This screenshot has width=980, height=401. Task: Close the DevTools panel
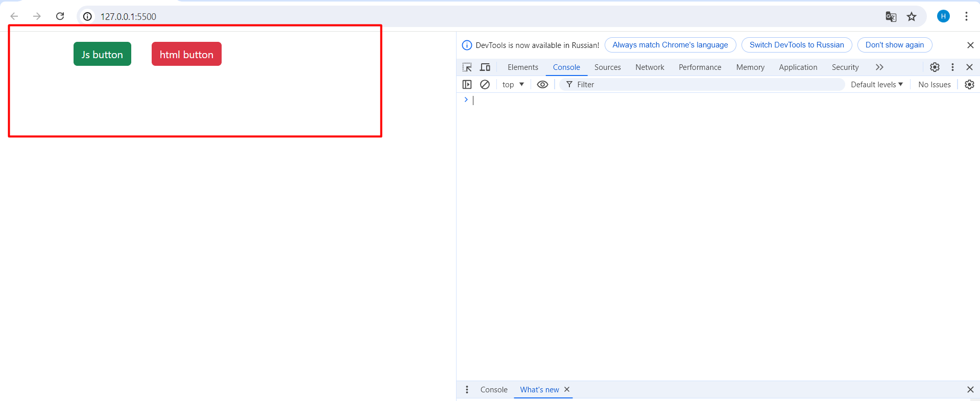(969, 67)
